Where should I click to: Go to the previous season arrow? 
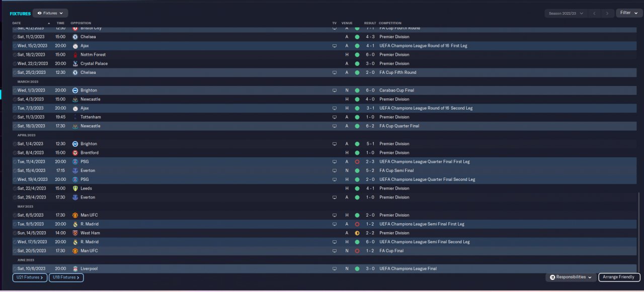594,13
